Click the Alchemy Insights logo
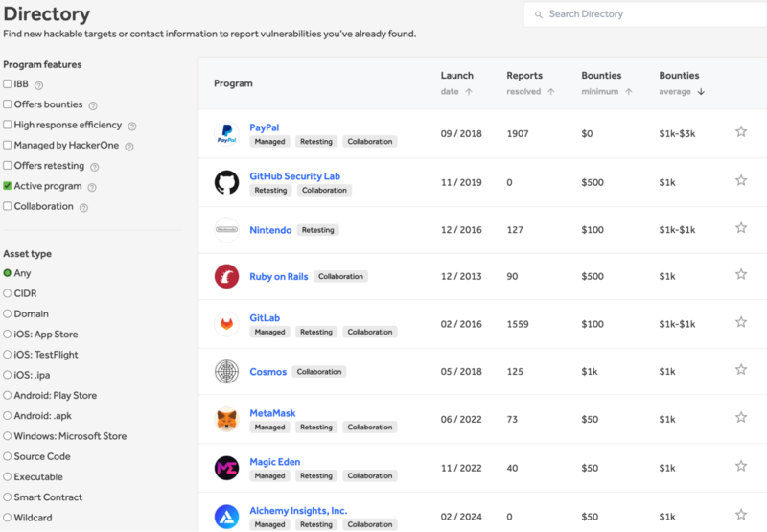This screenshot has height=532, width=767. 226,517
